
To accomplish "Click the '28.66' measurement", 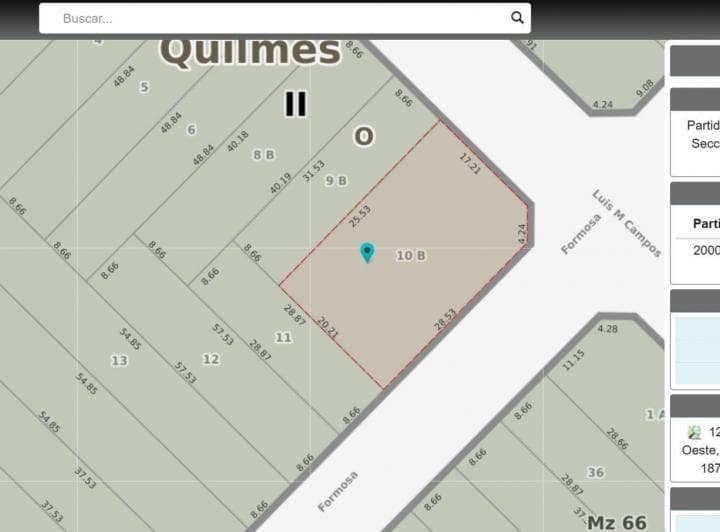I will tap(617, 439).
